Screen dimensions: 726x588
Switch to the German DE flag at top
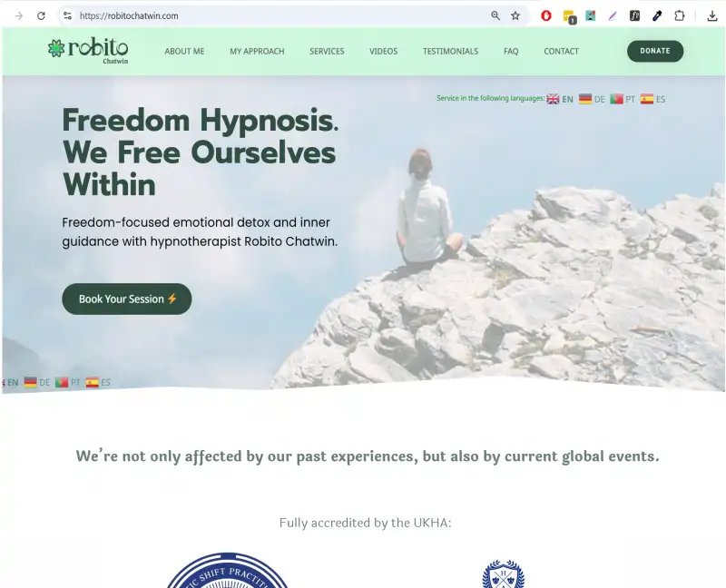pyautogui.click(x=592, y=99)
